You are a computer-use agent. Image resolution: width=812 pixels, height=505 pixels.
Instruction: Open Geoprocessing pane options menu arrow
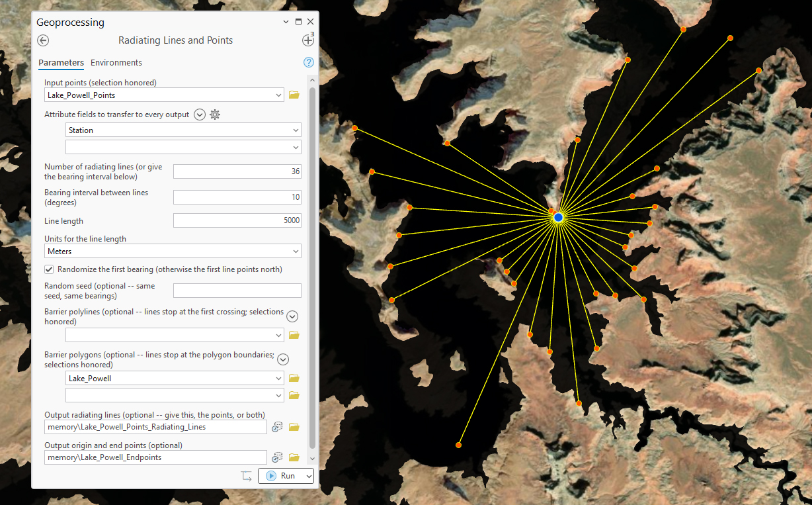[x=286, y=22]
